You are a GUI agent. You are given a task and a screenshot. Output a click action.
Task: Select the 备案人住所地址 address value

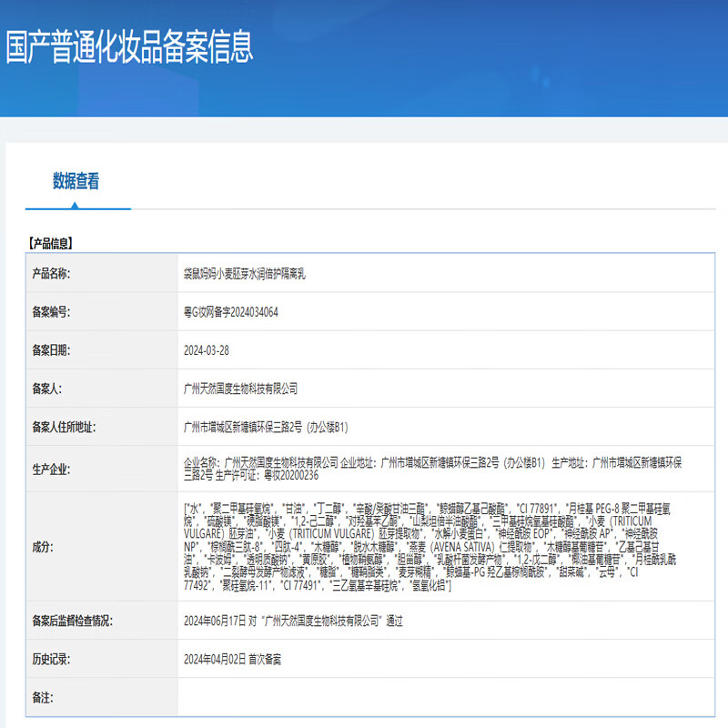click(266, 427)
